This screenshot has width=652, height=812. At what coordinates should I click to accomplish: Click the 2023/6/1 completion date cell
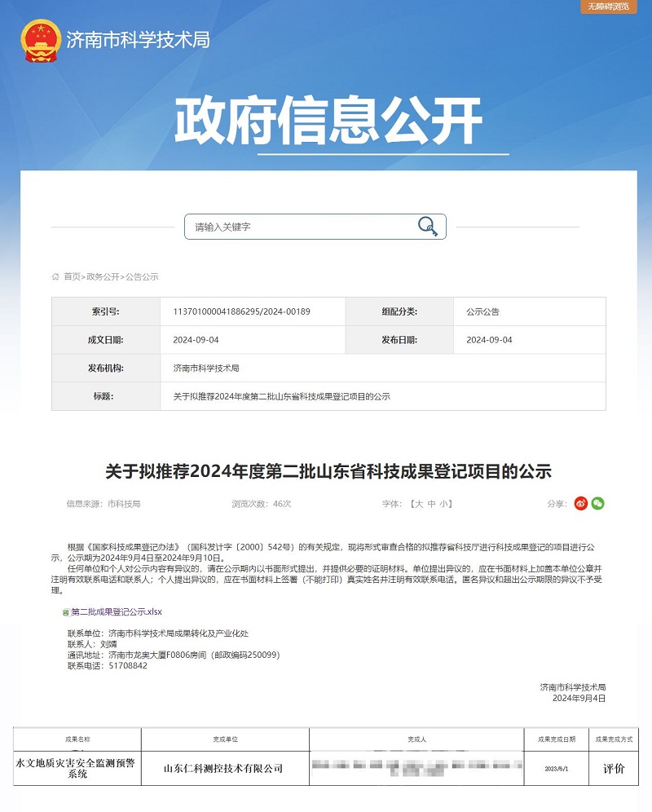[x=556, y=769]
